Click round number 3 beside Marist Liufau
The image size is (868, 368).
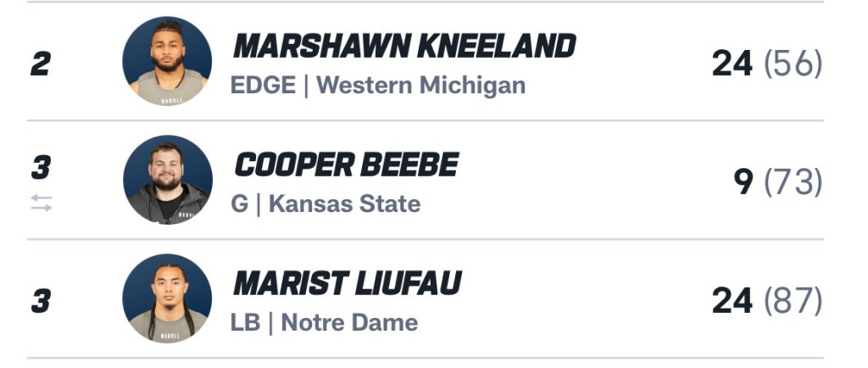pyautogui.click(x=40, y=301)
